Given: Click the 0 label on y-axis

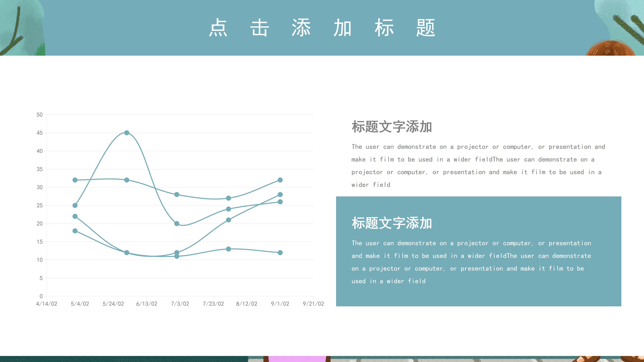Looking at the screenshot, I should [x=41, y=296].
